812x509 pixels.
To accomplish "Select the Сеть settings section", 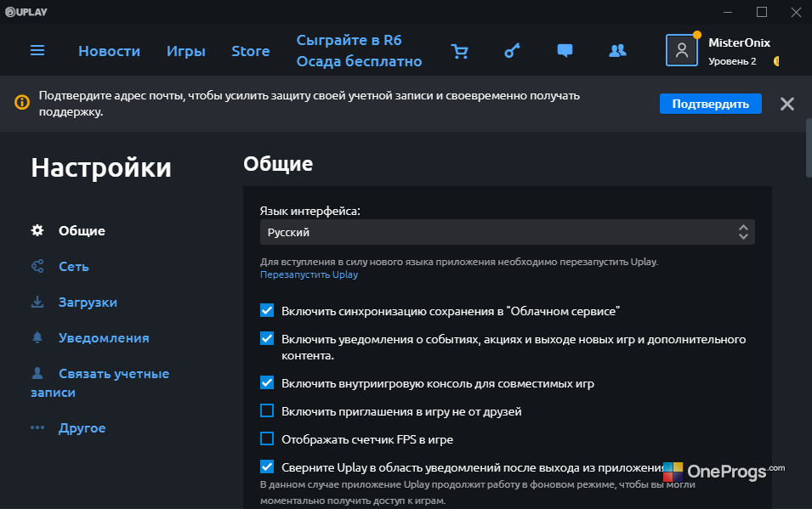I will coord(73,267).
